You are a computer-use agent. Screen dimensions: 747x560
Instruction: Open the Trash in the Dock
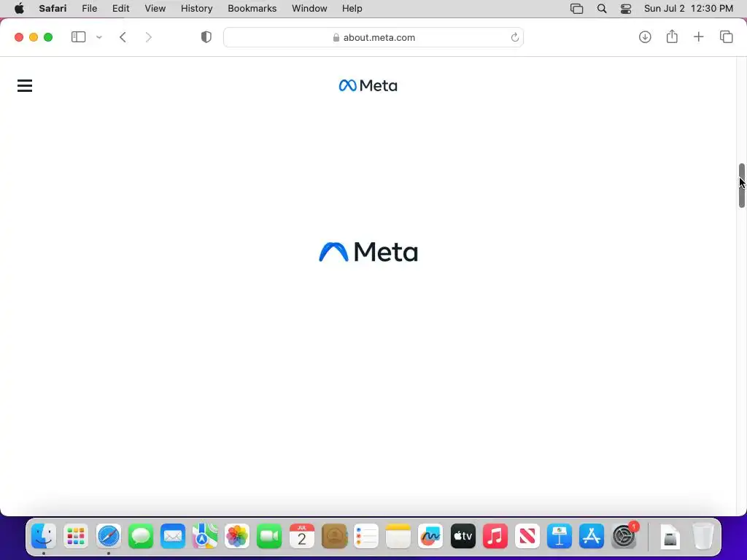pyautogui.click(x=703, y=537)
